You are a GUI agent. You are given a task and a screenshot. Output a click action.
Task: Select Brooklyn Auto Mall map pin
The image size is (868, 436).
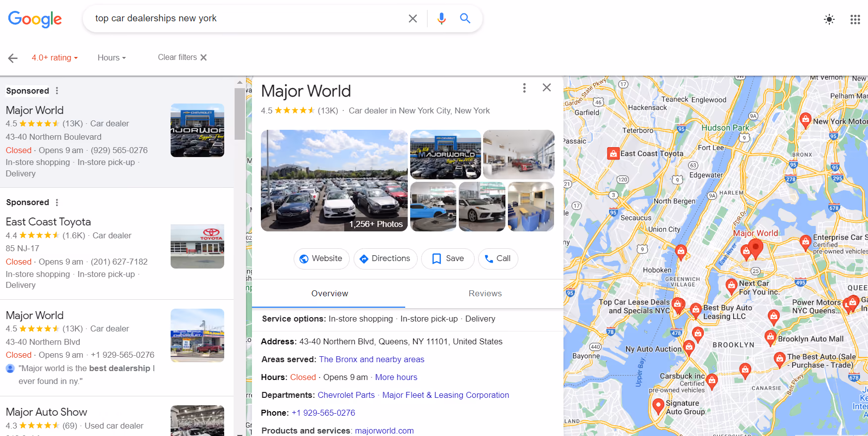(770, 337)
